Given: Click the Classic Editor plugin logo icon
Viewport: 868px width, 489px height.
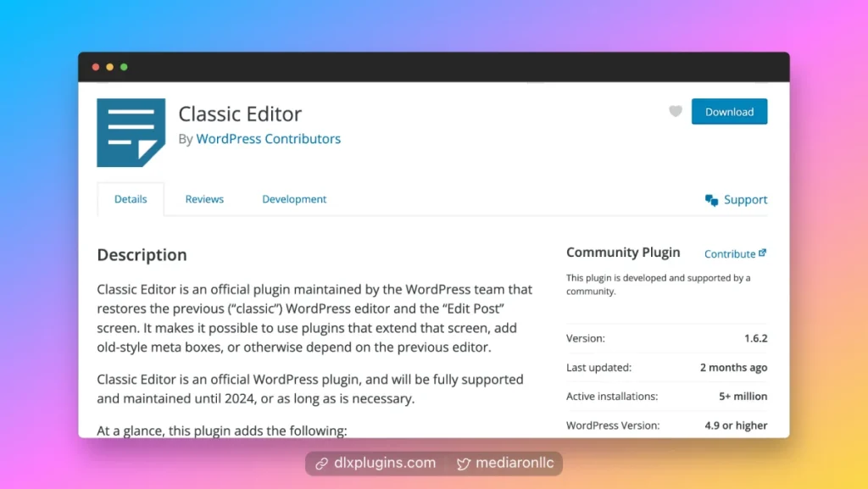Looking at the screenshot, I should [131, 133].
